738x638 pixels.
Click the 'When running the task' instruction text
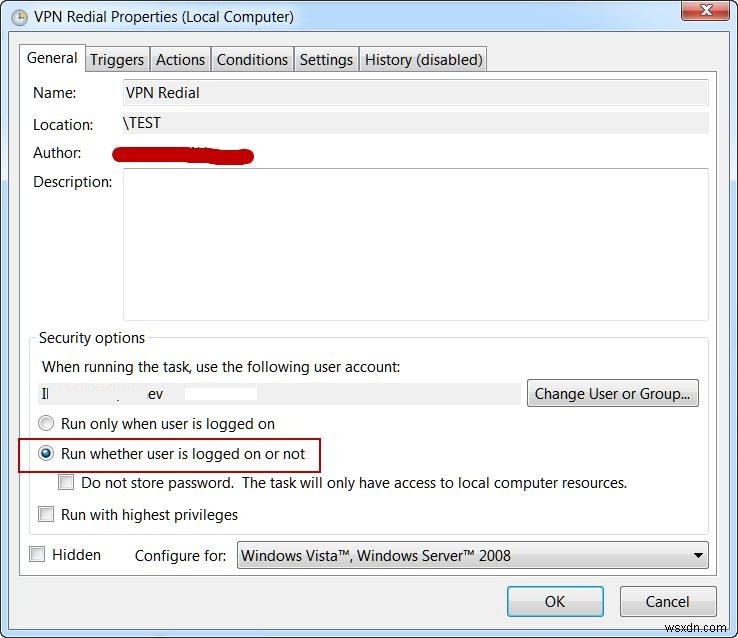click(221, 367)
